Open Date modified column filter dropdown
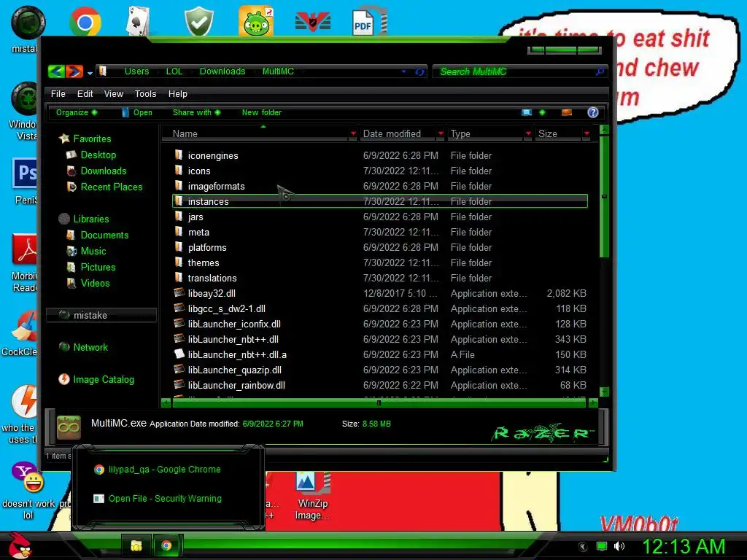747x560 pixels. pos(441,134)
